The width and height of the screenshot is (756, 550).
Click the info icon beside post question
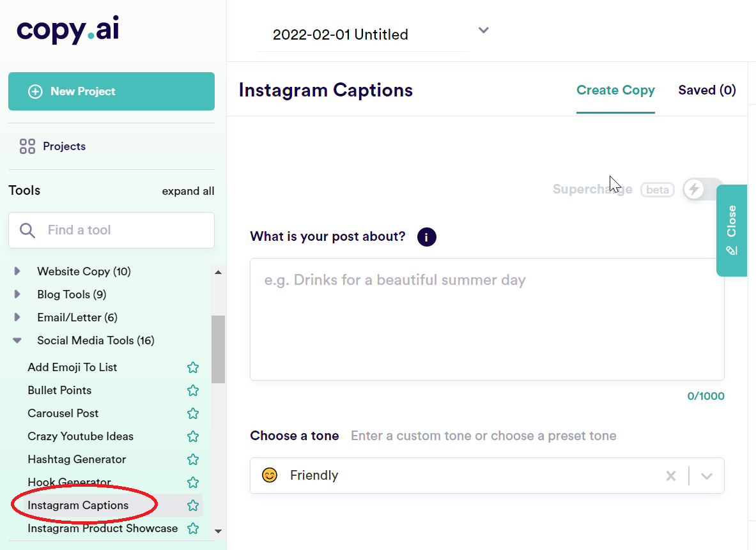point(426,237)
